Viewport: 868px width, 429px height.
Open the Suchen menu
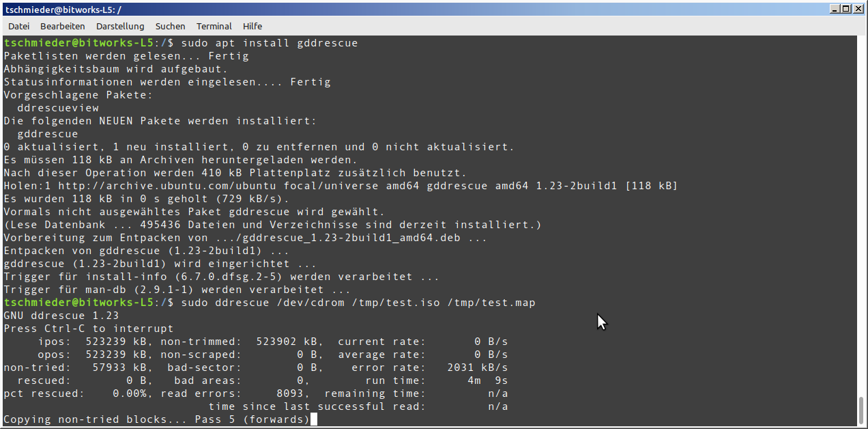click(170, 26)
